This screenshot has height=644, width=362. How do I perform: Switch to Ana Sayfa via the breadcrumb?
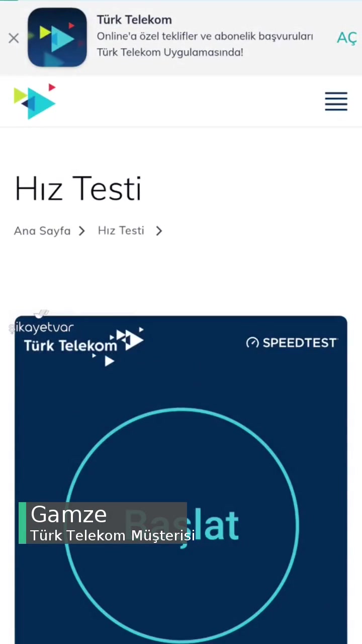42,230
